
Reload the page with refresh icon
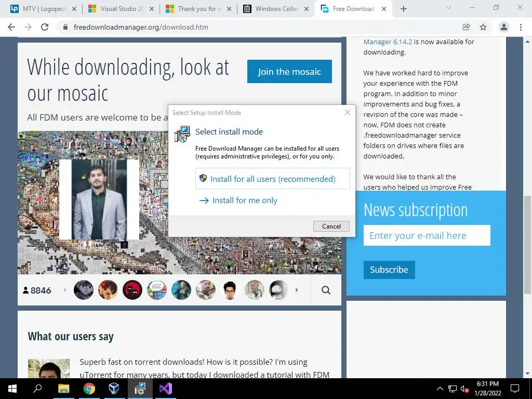tap(45, 27)
